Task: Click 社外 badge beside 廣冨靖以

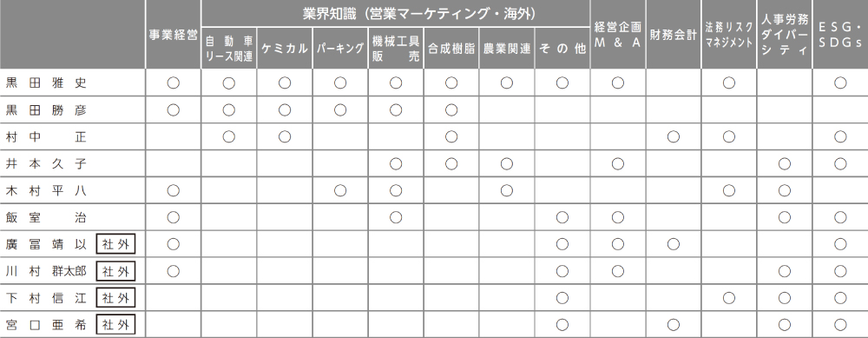Action: tap(115, 244)
